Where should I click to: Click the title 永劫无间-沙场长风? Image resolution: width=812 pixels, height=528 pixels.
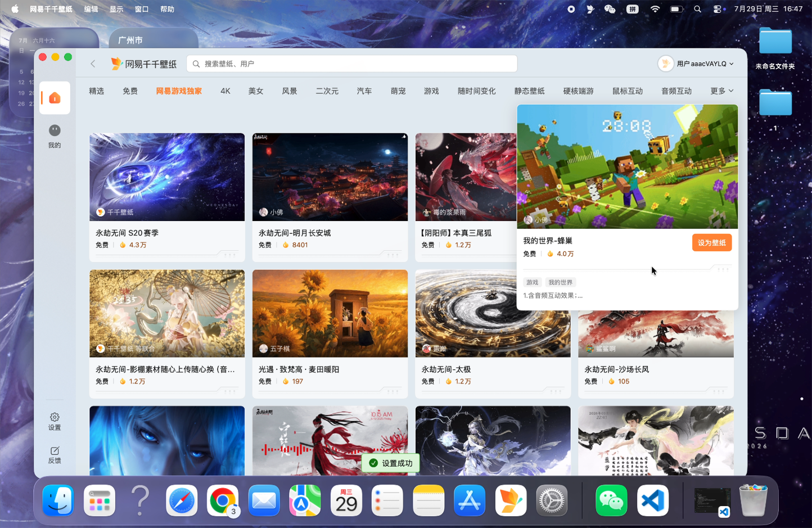click(x=617, y=369)
